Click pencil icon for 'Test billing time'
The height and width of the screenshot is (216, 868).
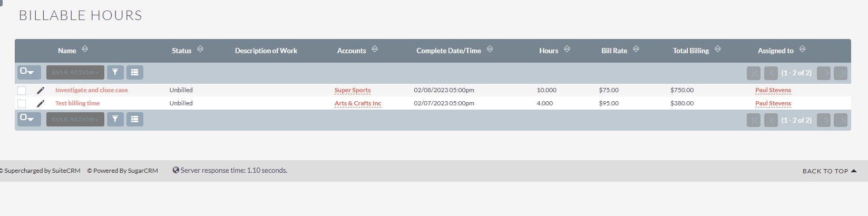41,103
